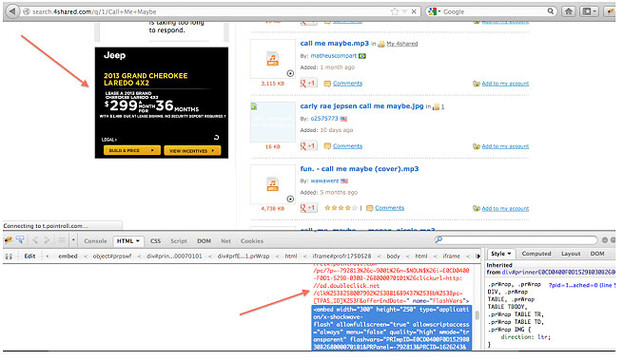Click Google +1 for the fun. cover mp3

[x=308, y=208]
